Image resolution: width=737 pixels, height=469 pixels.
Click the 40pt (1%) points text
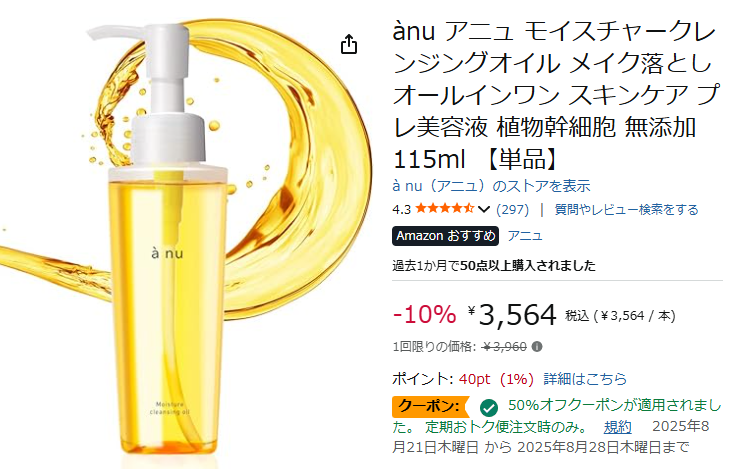pos(496,379)
